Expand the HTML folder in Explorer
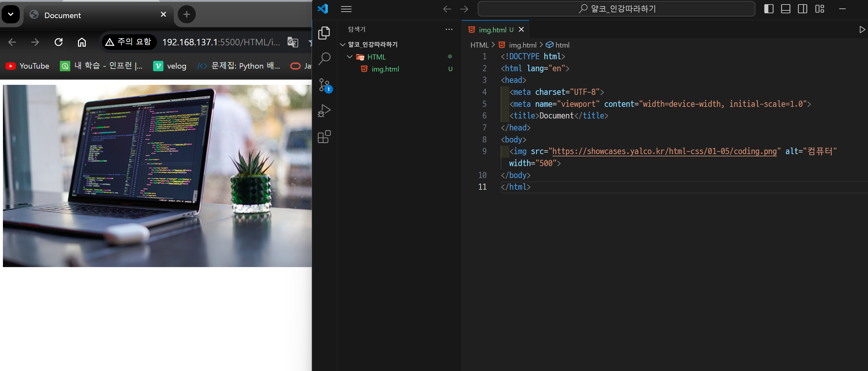Screen dimensions: 868x371 (351, 56)
